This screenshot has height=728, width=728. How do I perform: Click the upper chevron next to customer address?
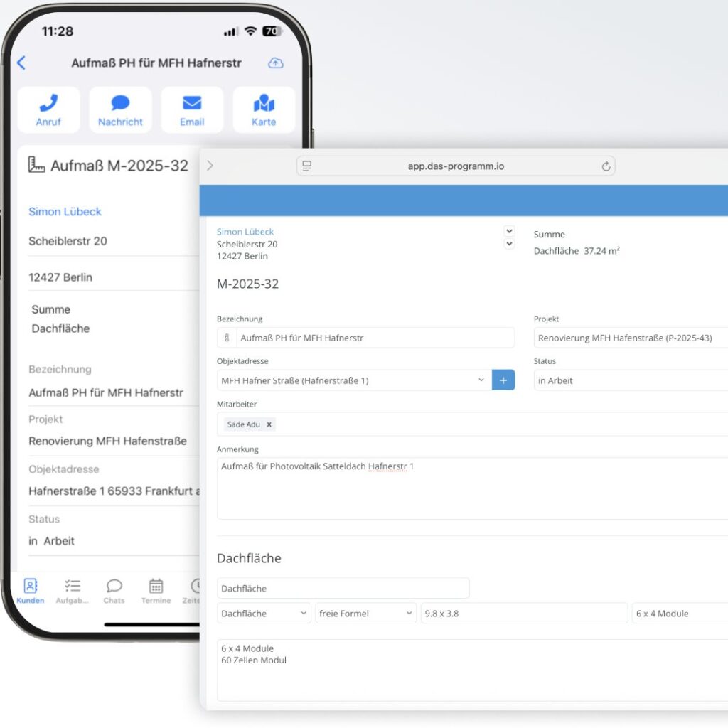[x=508, y=231]
